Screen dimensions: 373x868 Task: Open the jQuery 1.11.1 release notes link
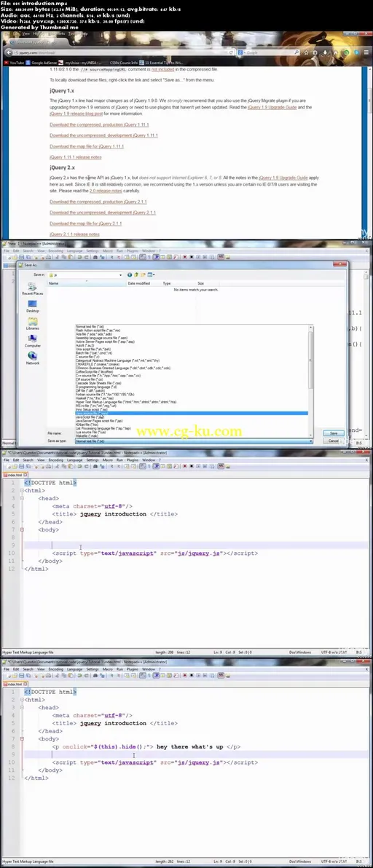pyautogui.click(x=75, y=157)
